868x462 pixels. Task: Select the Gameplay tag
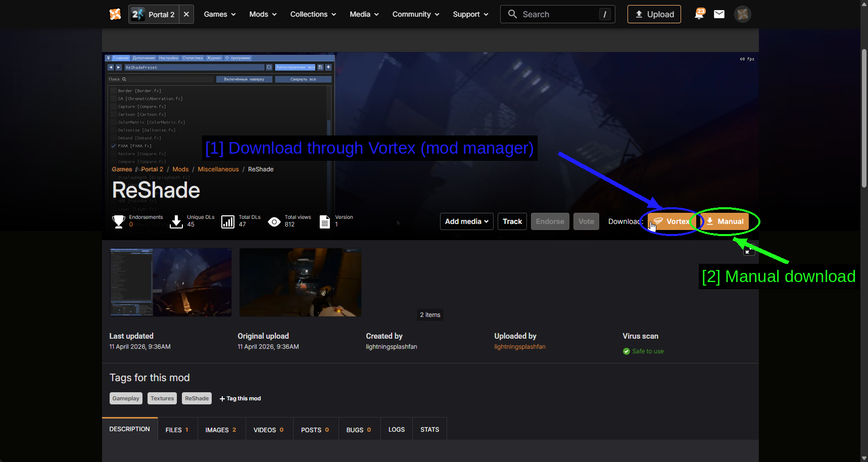click(126, 398)
